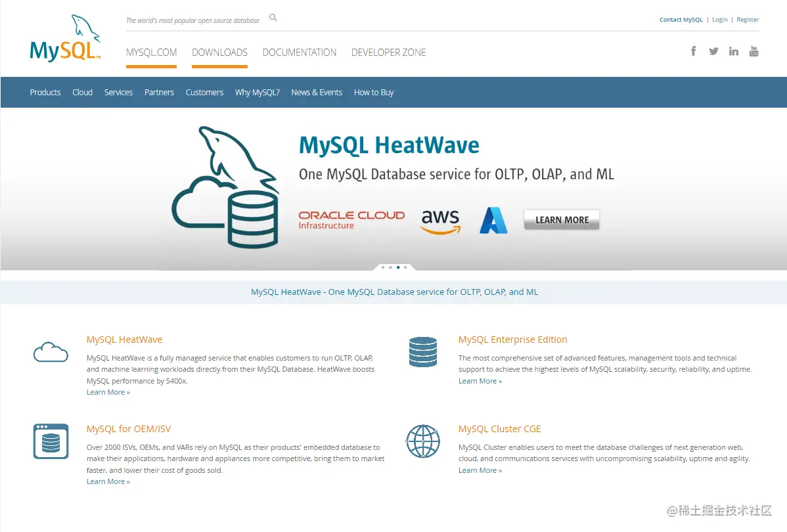Select the second banner carousel dot

tap(390, 267)
